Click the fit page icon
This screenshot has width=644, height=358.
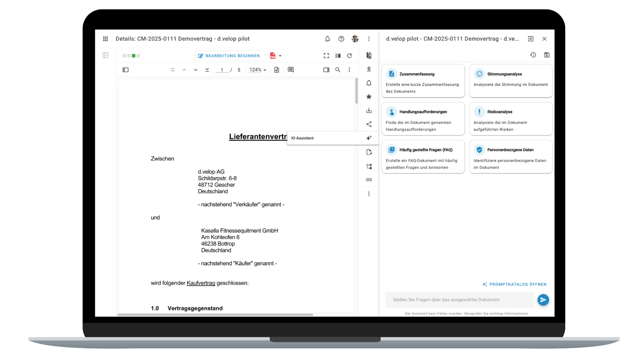pyautogui.click(x=277, y=70)
